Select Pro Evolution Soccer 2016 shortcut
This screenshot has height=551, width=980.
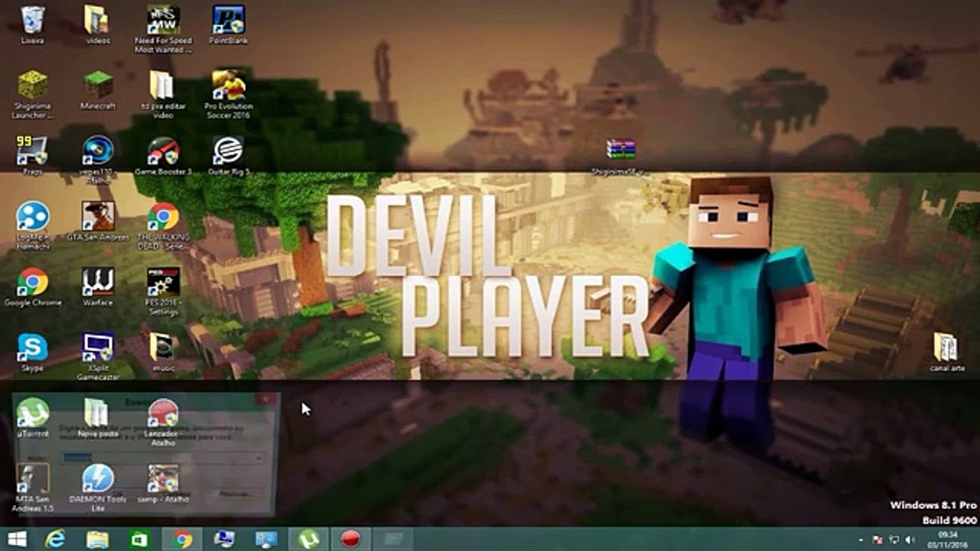pyautogui.click(x=228, y=95)
